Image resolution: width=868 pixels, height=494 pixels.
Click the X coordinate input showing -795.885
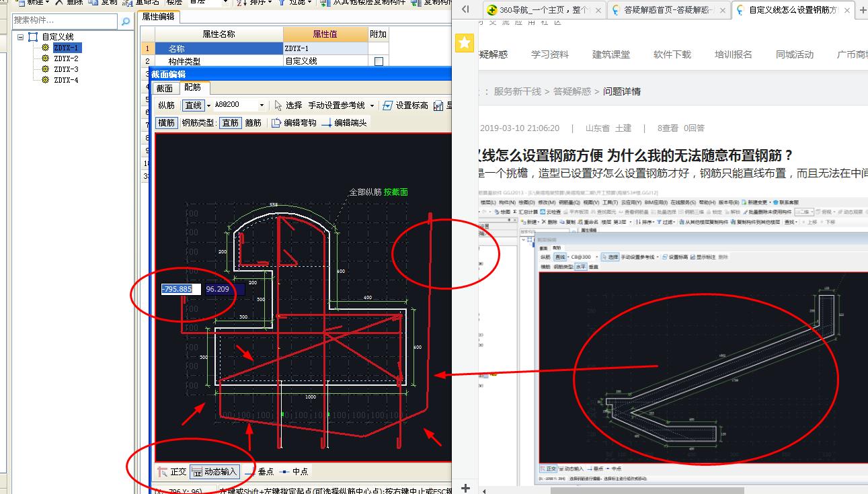click(x=181, y=289)
